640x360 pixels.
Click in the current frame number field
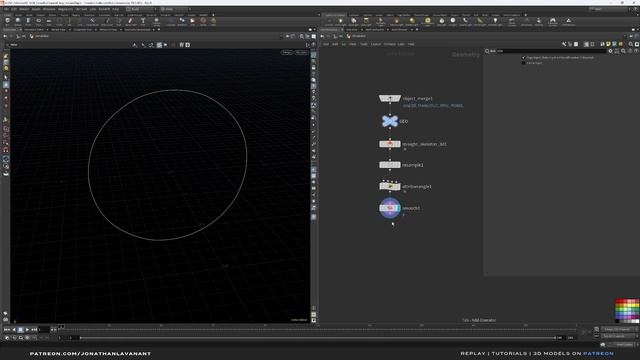pos(44,329)
